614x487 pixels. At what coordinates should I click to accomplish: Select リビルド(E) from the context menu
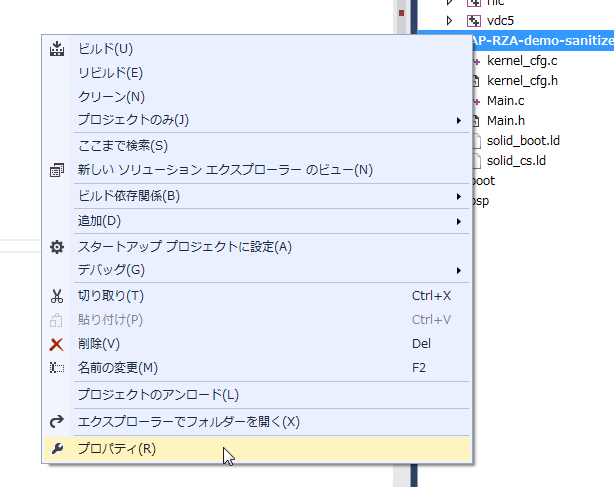pyautogui.click(x=110, y=72)
